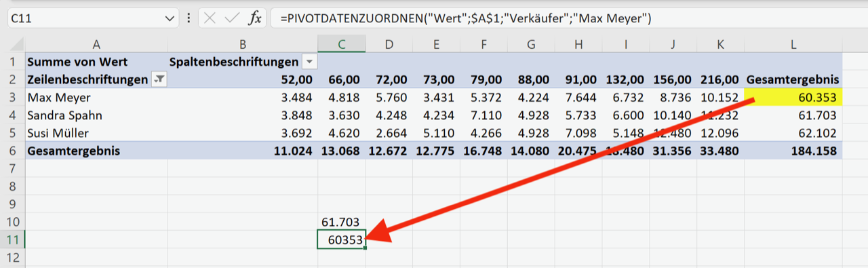Click the cell with value 62.102
Screen dimensions: 868x268
pyautogui.click(x=793, y=133)
